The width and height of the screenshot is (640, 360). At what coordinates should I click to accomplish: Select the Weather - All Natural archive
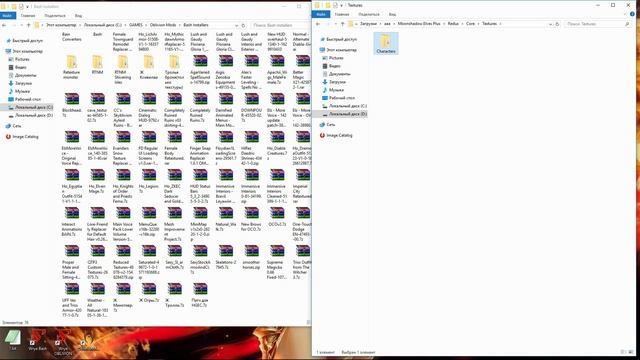97,300
